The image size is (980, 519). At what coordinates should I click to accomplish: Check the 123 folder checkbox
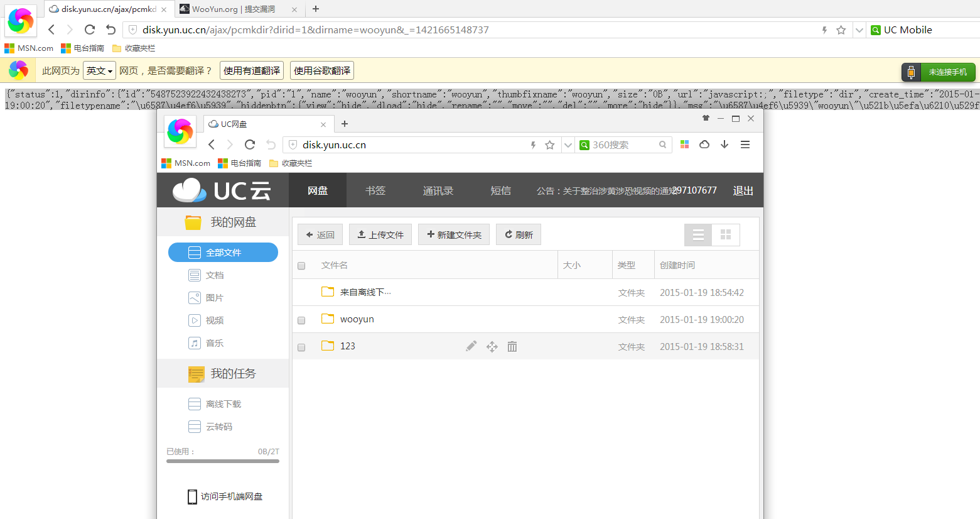click(301, 347)
